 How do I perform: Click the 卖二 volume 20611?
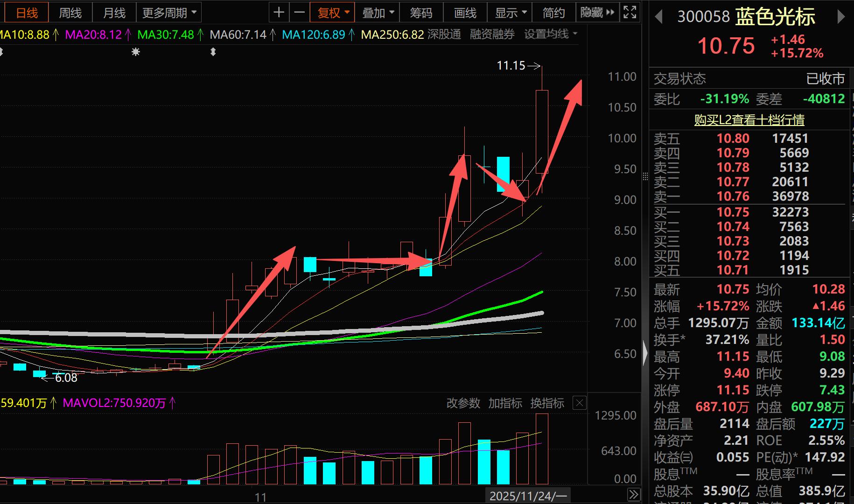click(x=790, y=182)
